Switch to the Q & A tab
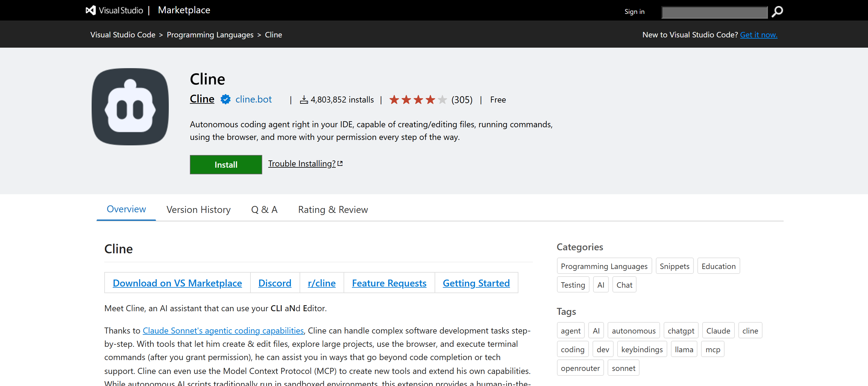The width and height of the screenshot is (868, 386). [264, 210]
